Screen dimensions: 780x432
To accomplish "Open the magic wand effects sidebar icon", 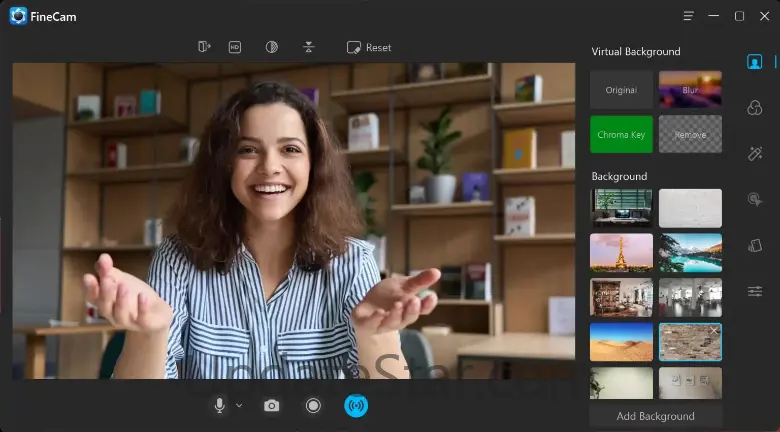I will (x=755, y=153).
